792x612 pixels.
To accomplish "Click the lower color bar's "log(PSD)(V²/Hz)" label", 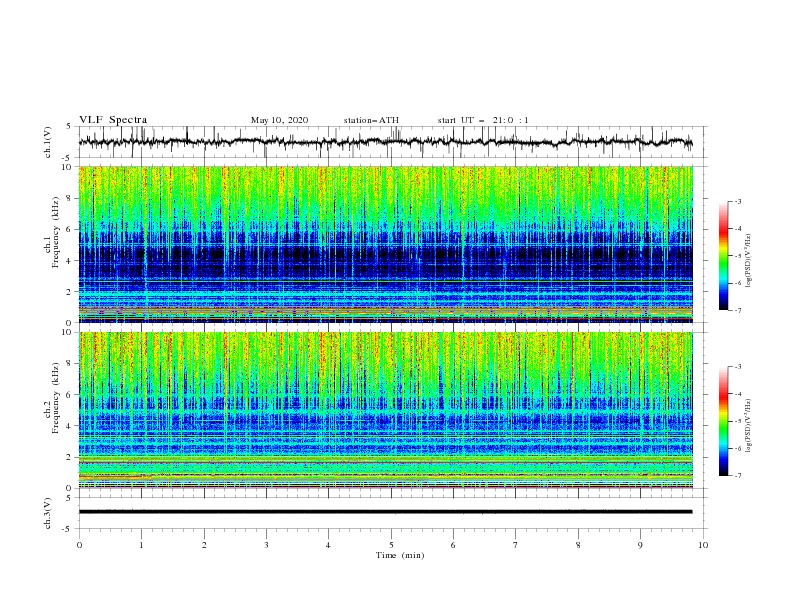I will [x=749, y=426].
